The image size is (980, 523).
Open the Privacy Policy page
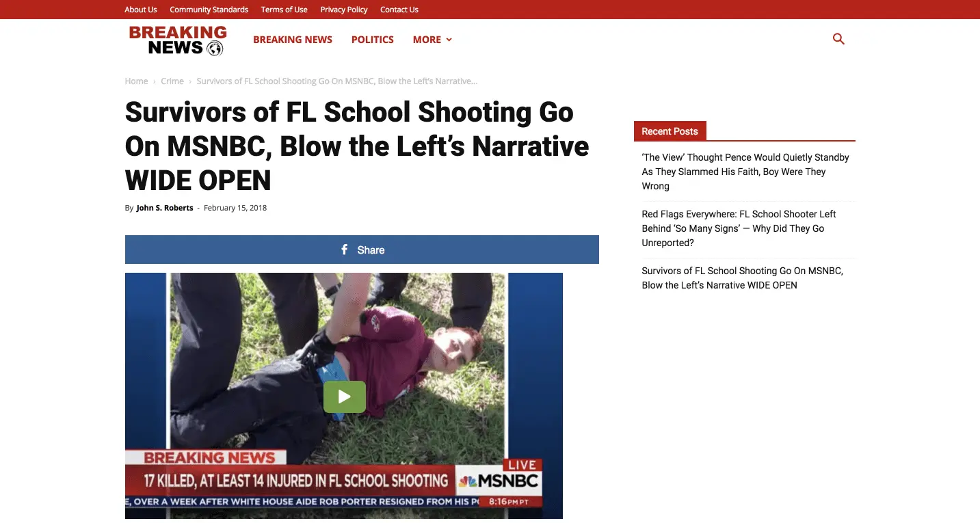(344, 10)
